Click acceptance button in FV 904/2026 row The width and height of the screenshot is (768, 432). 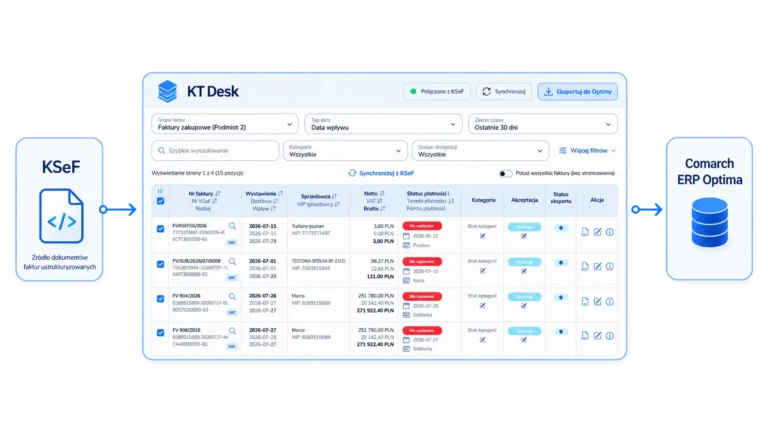click(524, 297)
